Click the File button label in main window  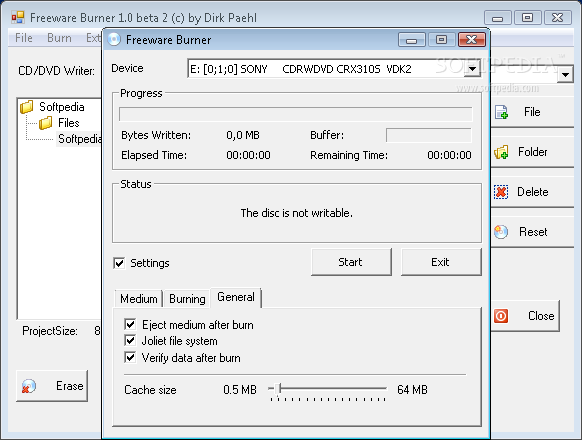532,112
